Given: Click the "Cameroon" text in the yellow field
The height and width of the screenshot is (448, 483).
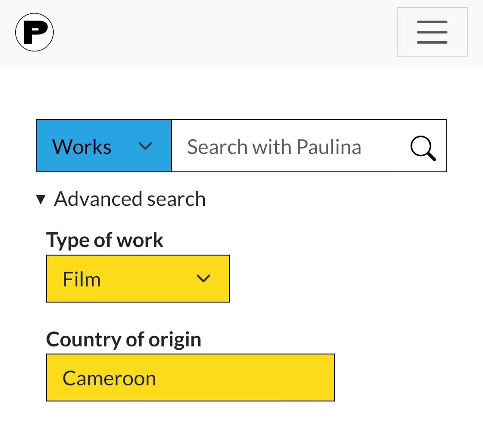Looking at the screenshot, I should pyautogui.click(x=110, y=379).
